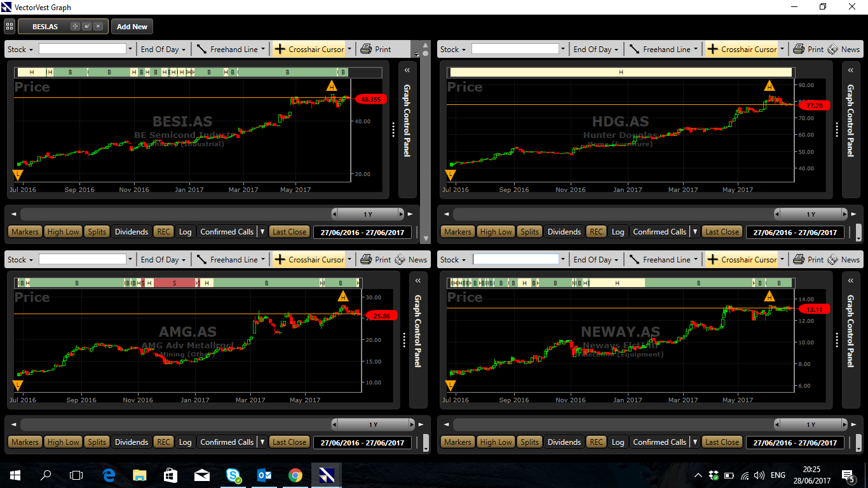Toggle Markers under the NEWAY.AS chart
Viewport: 868px width, 488px height.
pyautogui.click(x=458, y=442)
